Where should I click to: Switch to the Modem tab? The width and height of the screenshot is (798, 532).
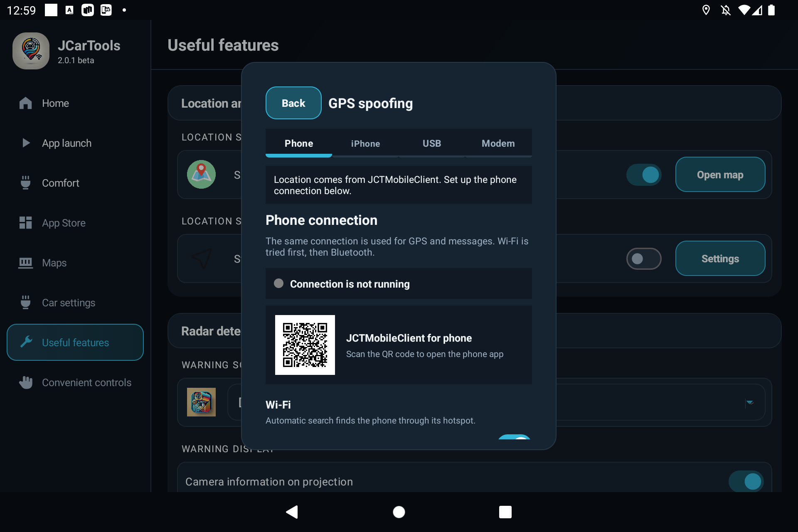pos(498,143)
